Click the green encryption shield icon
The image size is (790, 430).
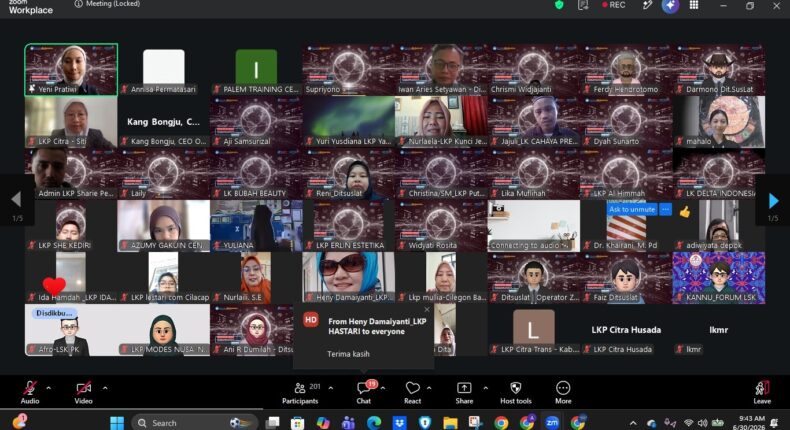(x=559, y=5)
